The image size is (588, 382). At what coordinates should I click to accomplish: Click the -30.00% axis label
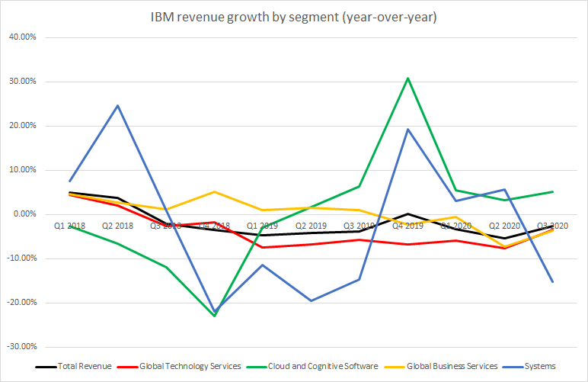click(x=21, y=347)
